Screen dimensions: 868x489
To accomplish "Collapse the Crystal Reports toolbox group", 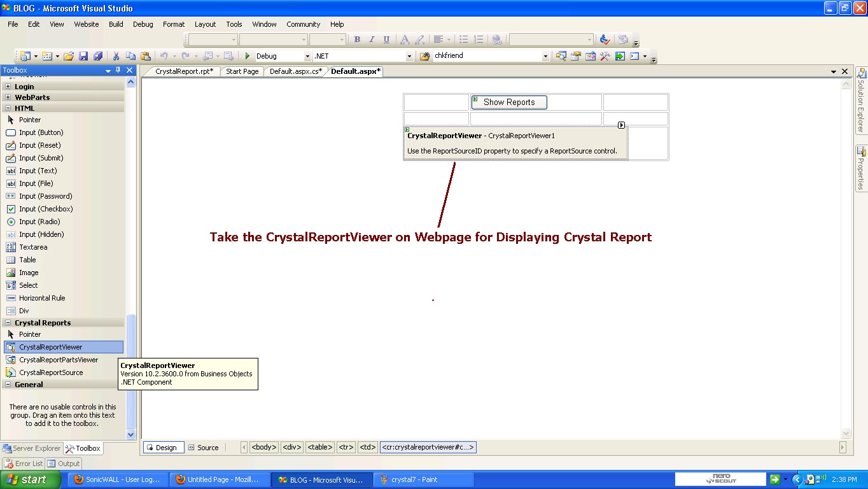I will (x=8, y=323).
